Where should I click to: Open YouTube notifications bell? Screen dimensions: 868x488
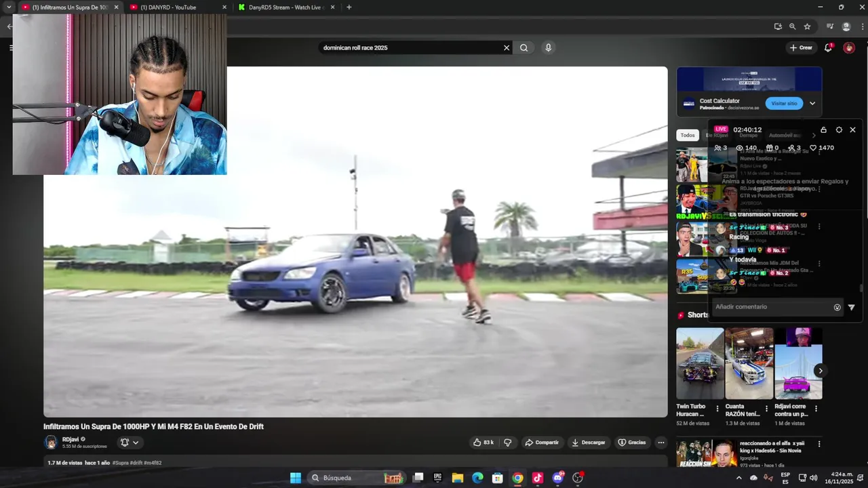coord(828,47)
